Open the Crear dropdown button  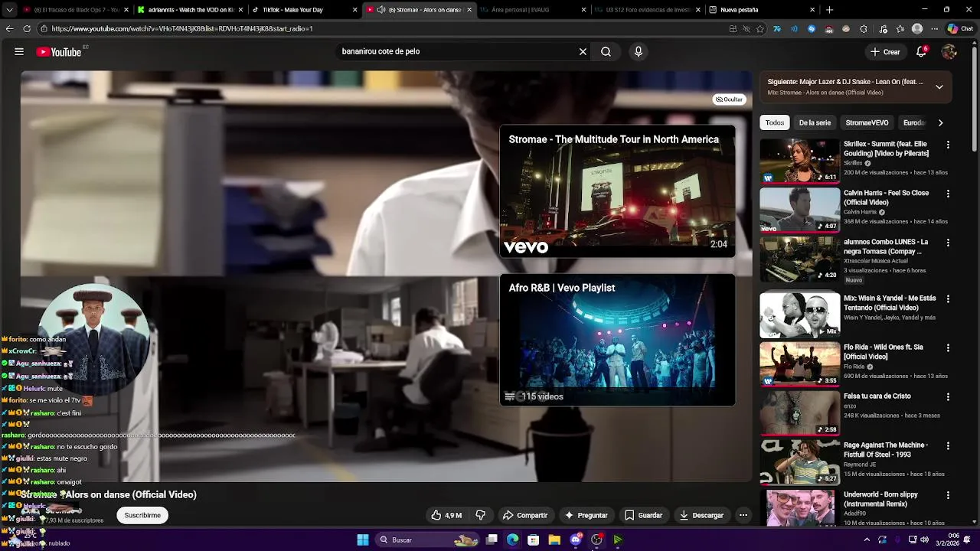(885, 52)
